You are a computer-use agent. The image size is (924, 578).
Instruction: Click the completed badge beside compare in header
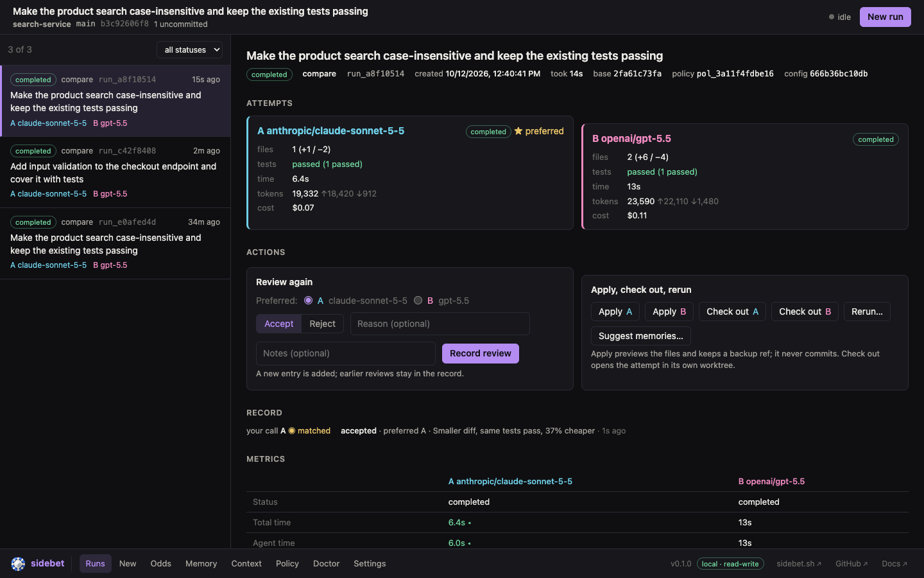coord(269,74)
